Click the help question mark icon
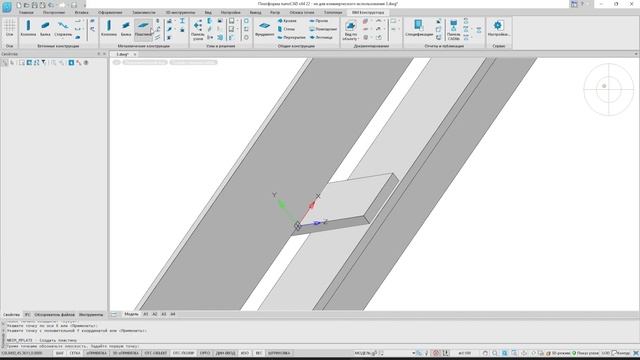The image size is (640, 360). [x=582, y=4]
